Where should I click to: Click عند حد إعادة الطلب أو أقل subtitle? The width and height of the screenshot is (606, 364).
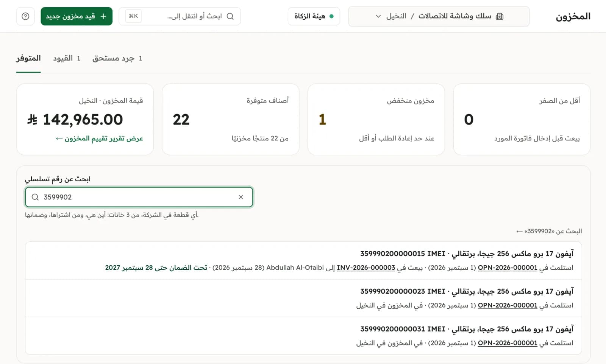(397, 138)
